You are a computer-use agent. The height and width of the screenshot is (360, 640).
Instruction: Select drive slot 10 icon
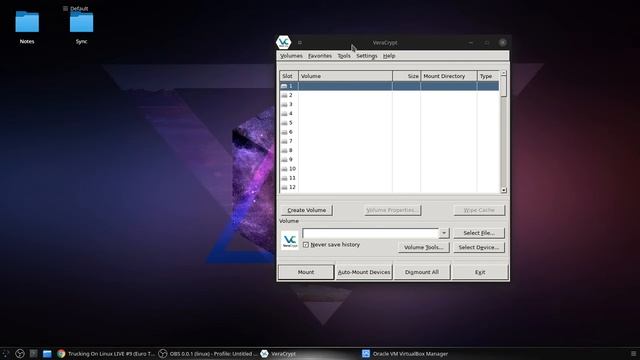(x=284, y=169)
